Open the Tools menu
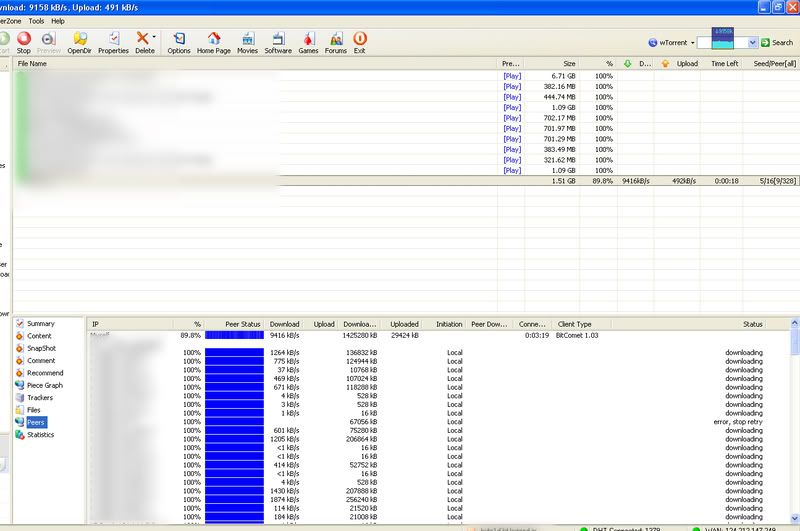 tap(36, 21)
